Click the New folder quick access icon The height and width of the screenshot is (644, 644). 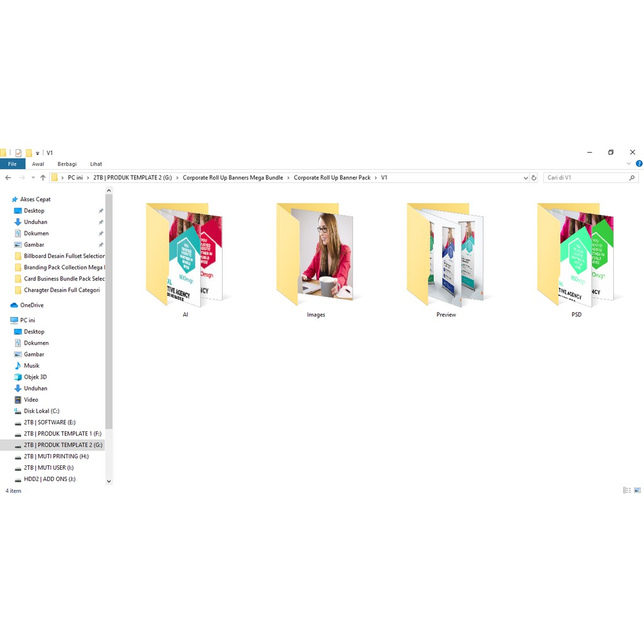[x=29, y=153]
